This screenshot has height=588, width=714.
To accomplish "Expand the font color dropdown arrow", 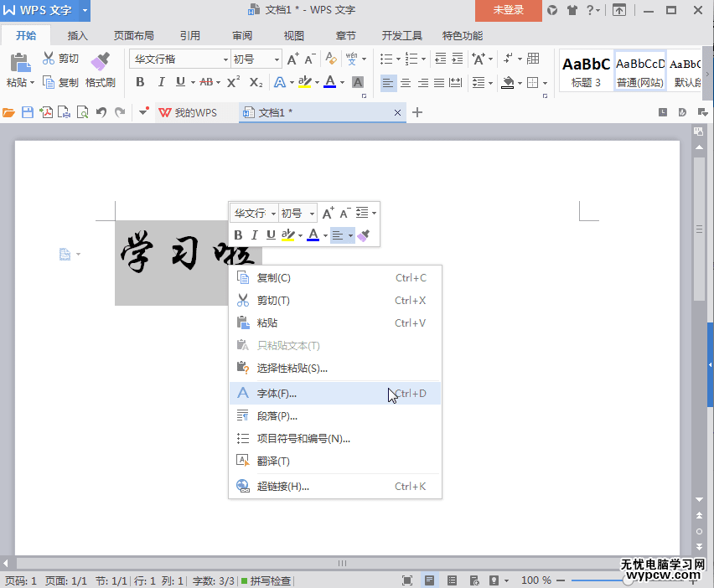I will [343, 82].
